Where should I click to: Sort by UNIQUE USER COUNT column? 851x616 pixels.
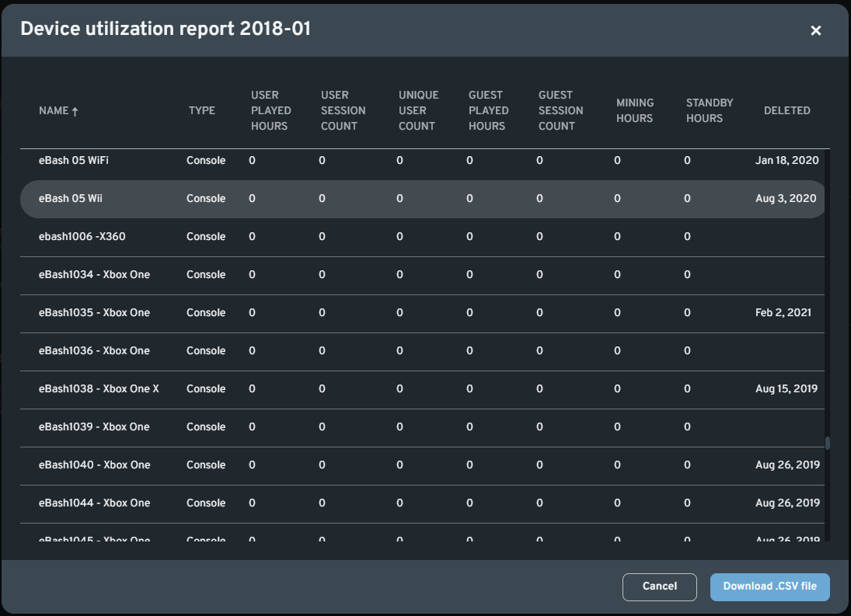[418, 110]
